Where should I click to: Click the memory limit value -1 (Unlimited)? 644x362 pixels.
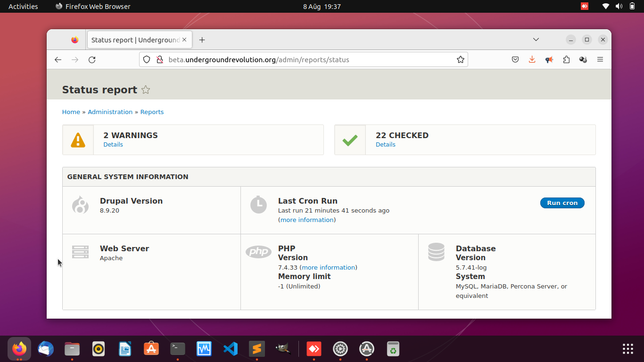coord(299,286)
